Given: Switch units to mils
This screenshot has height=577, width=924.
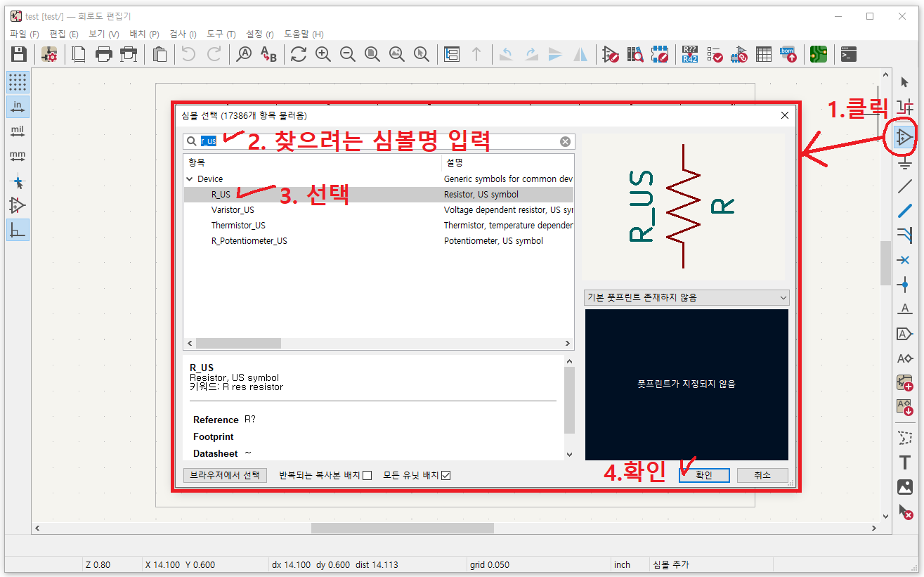Looking at the screenshot, I should click(x=18, y=131).
